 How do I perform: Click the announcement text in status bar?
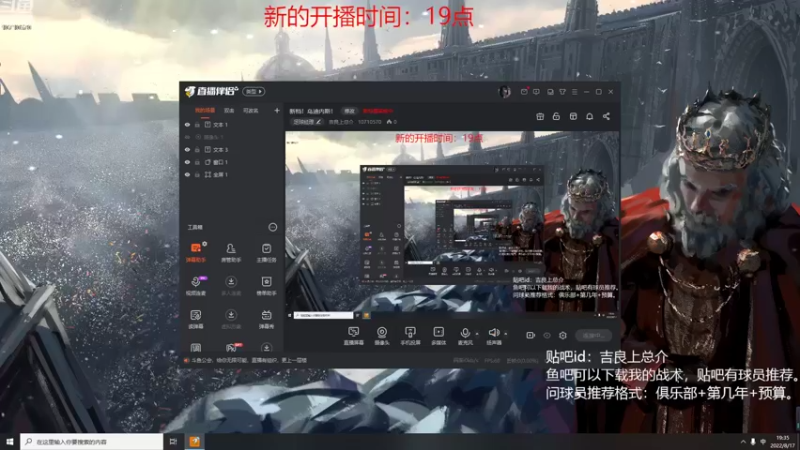coord(249,360)
